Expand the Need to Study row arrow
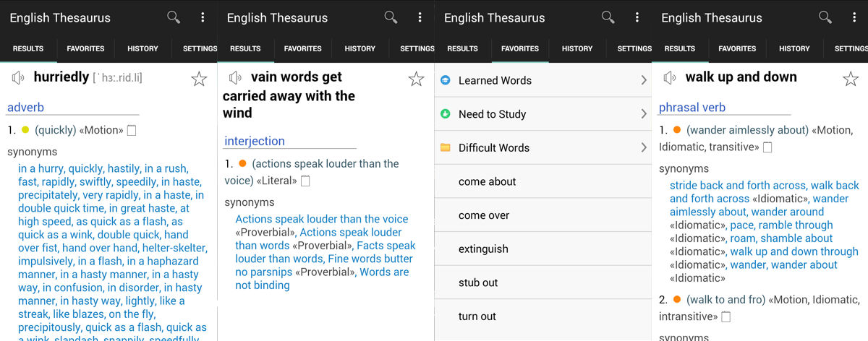Screen dimensions: 868x341 (643, 114)
